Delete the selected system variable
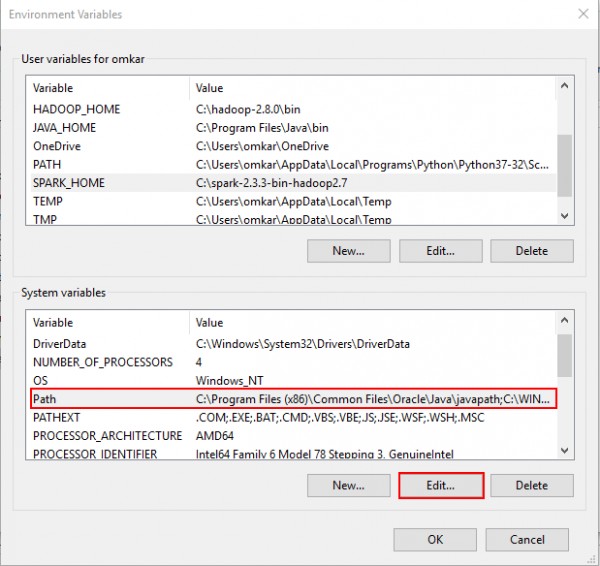This screenshot has height=566, width=600. [x=532, y=485]
